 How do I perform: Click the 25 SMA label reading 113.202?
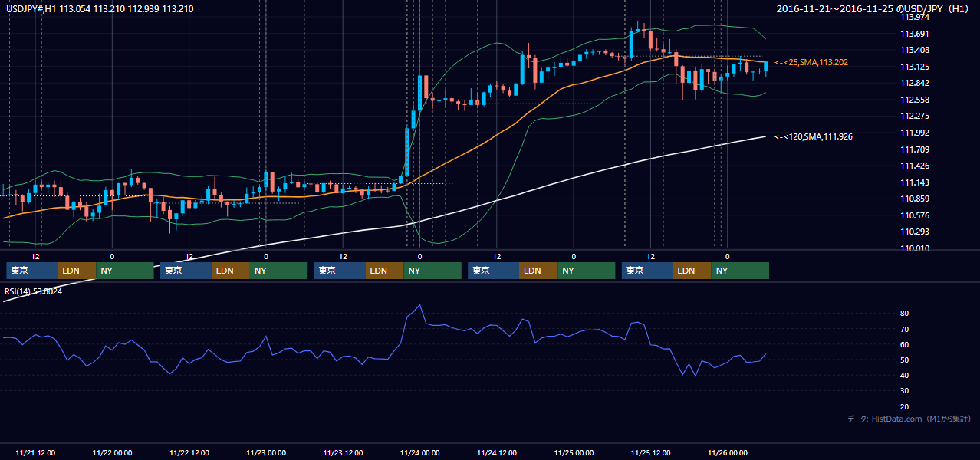click(811, 62)
